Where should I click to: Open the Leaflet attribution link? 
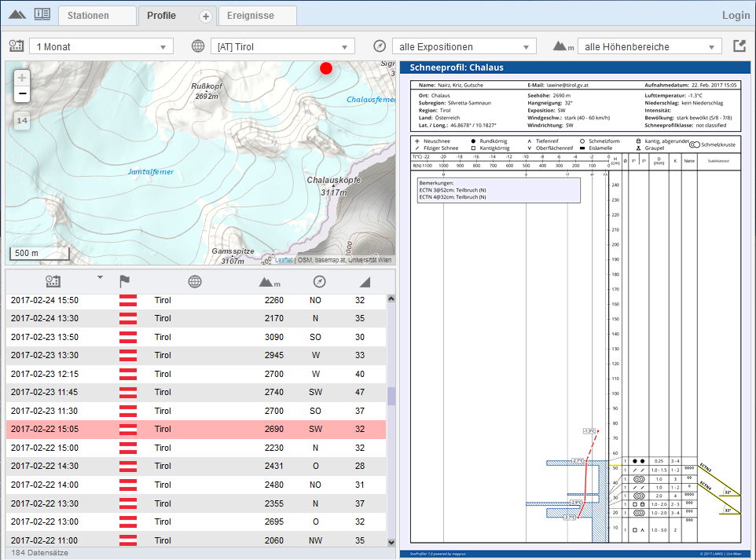point(284,260)
